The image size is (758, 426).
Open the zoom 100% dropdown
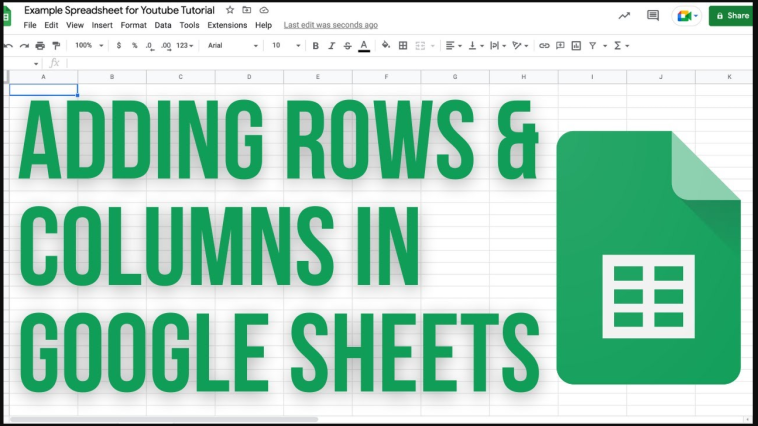(89, 45)
